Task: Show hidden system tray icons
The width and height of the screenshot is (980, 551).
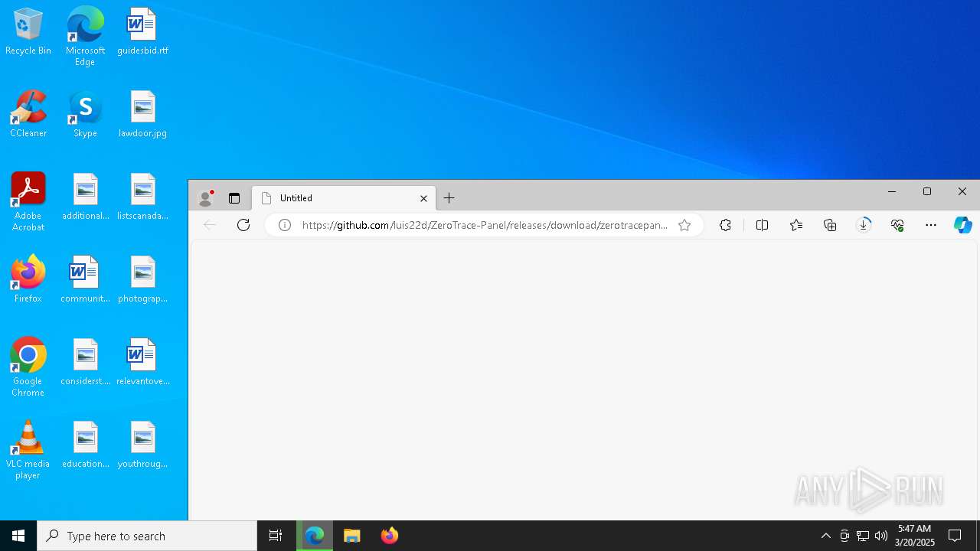Action: [825, 536]
